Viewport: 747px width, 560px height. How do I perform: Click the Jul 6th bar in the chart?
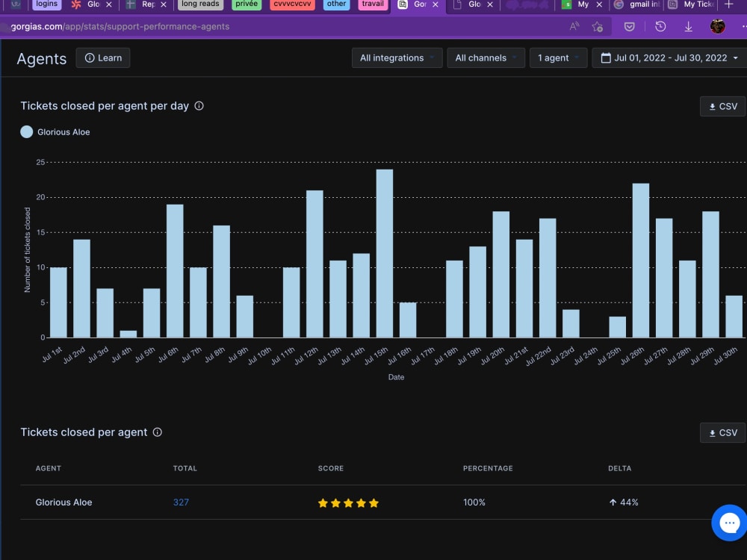tap(175, 271)
